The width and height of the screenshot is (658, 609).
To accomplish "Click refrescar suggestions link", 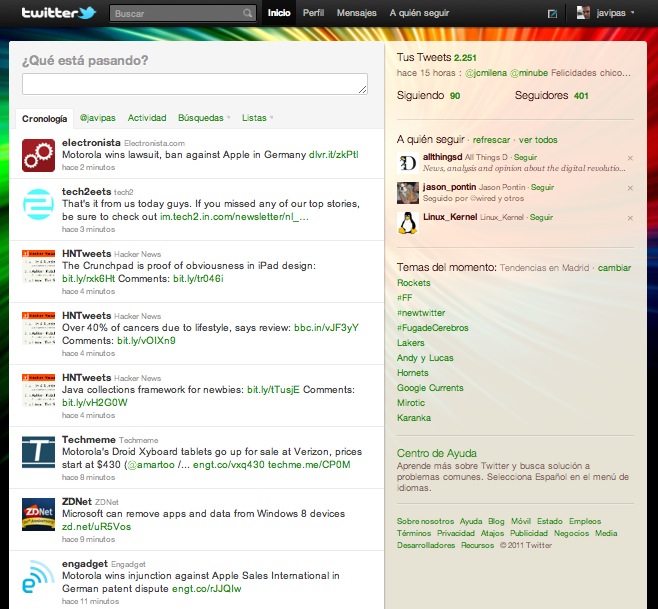I will [491, 140].
